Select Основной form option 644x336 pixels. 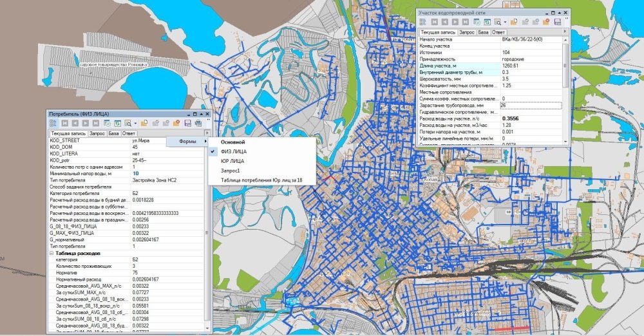click(233, 142)
